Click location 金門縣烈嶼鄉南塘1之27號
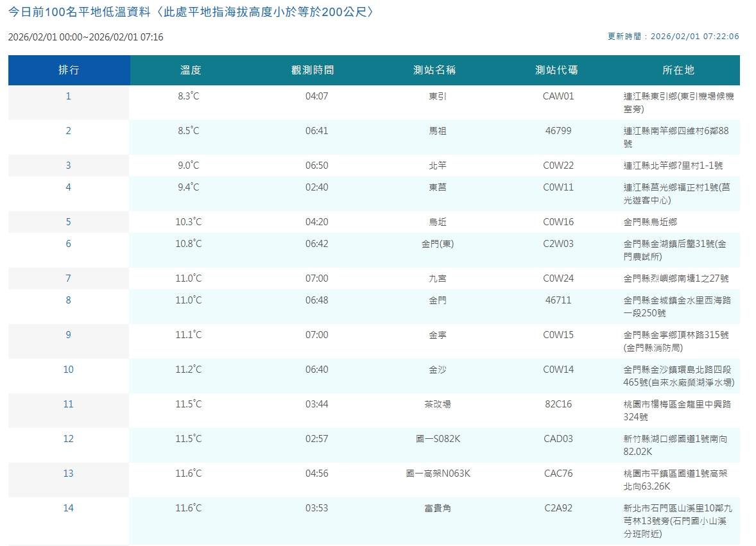The image size is (756, 546). [676, 278]
